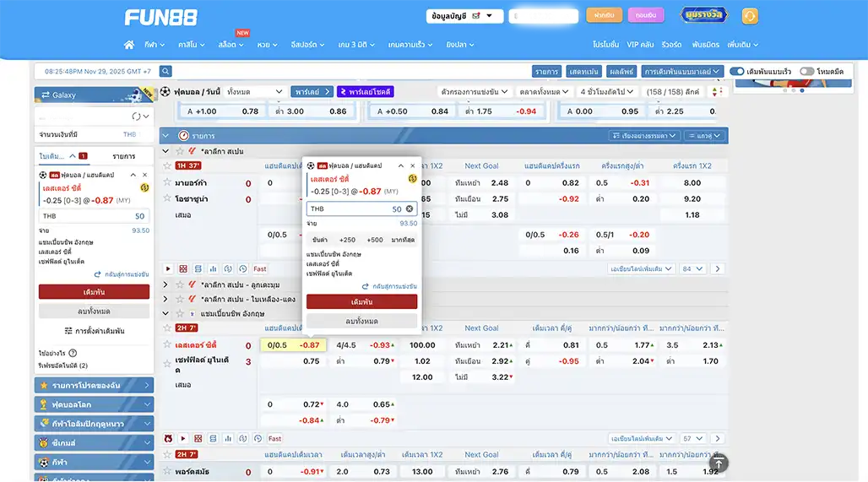Open the คาสิโน menu

[191, 45]
